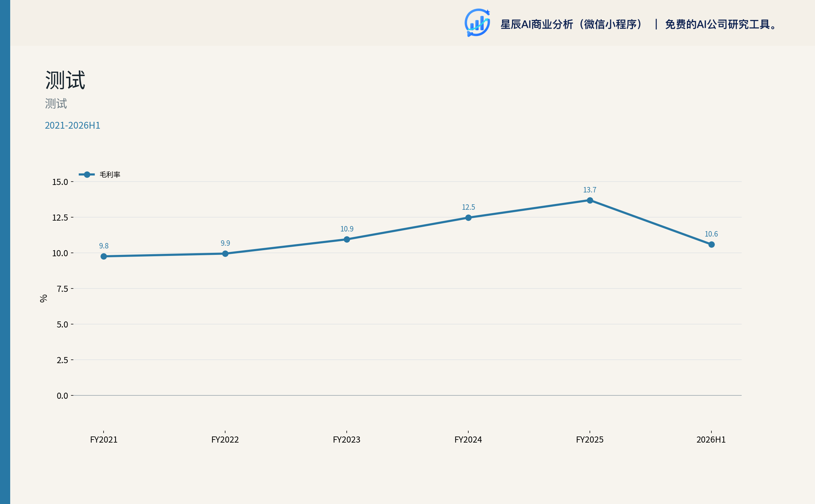The image size is (815, 504).
Task: Click the 毛利率 legend marker
Action: [87, 174]
